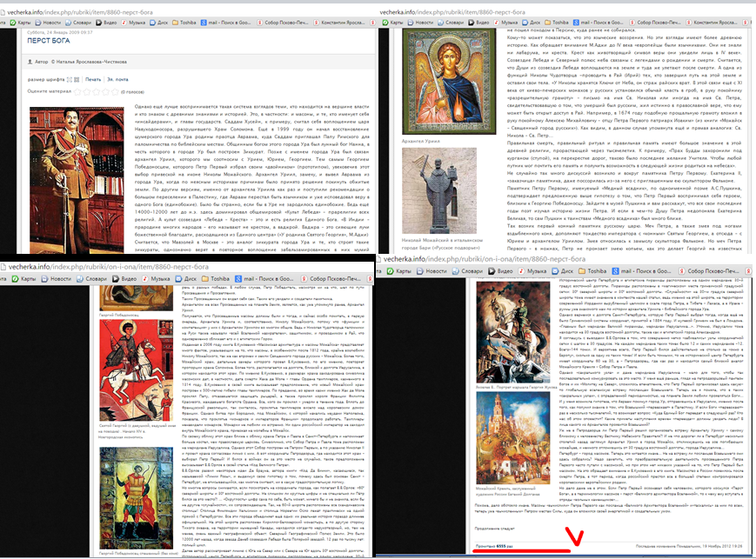Open Собор Псково-Печ... bookmark in the bottom-left window
Image resolution: width=756 pixels, height=559 pixels.
coord(331,279)
